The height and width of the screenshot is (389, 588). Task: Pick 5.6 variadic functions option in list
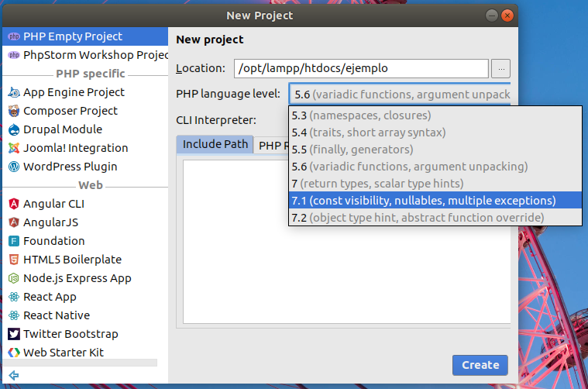[x=435, y=167]
